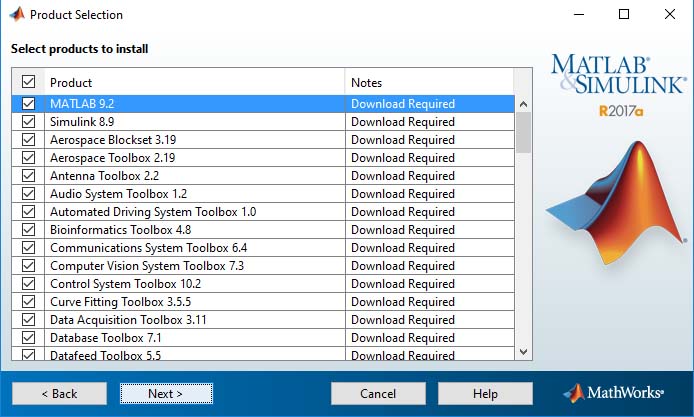Click Download Required note for Simulink 8.9
Screen dimensions: 694x417
[x=403, y=122]
